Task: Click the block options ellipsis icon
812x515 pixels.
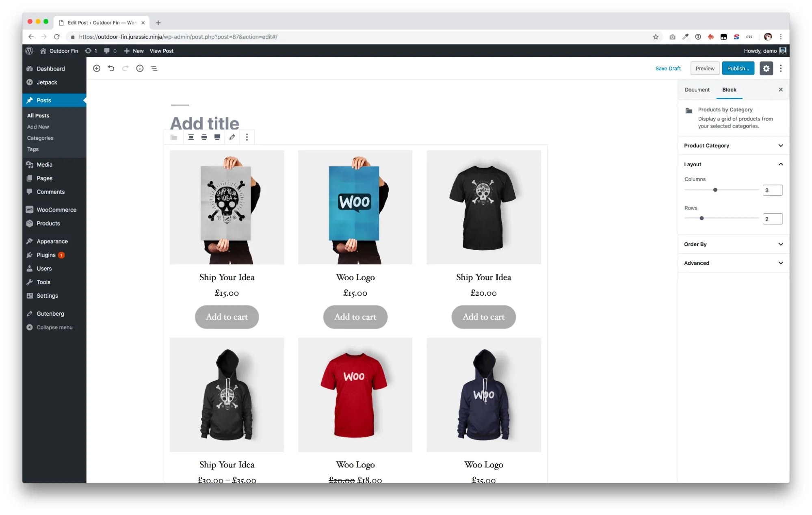Action: [x=247, y=137]
